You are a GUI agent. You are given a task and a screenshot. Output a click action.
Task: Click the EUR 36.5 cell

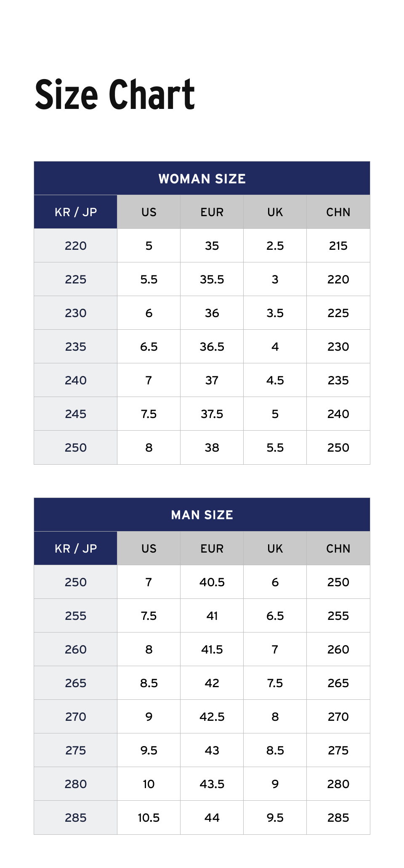click(x=212, y=347)
